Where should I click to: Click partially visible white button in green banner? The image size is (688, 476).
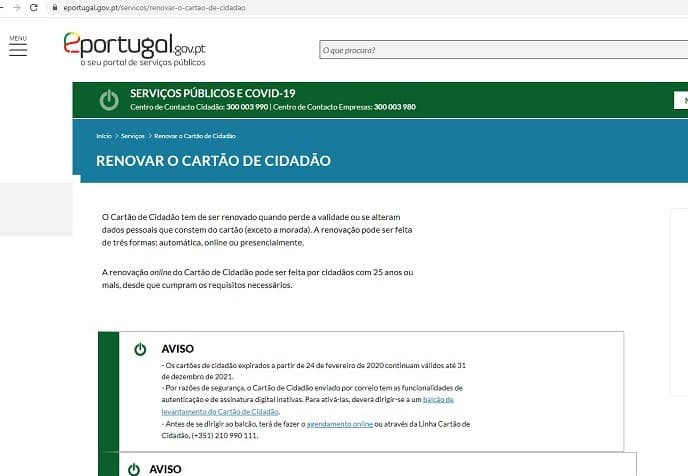click(681, 100)
